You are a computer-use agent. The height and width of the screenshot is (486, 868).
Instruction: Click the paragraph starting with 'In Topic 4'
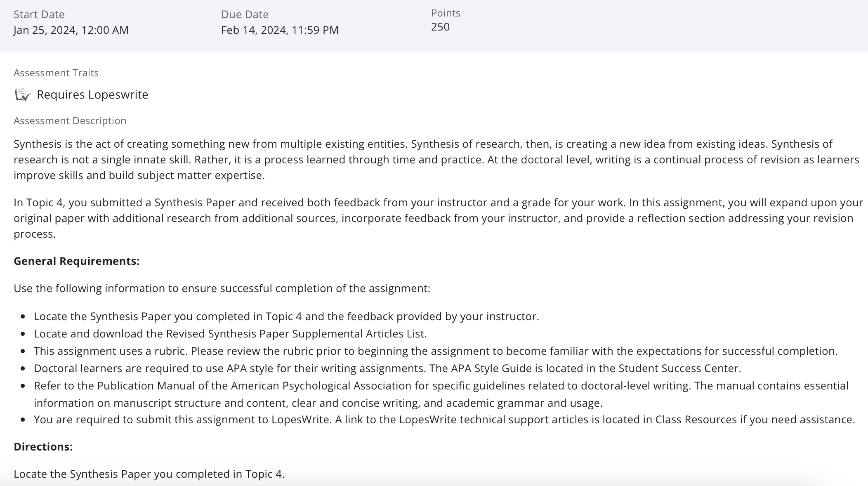[x=439, y=218]
